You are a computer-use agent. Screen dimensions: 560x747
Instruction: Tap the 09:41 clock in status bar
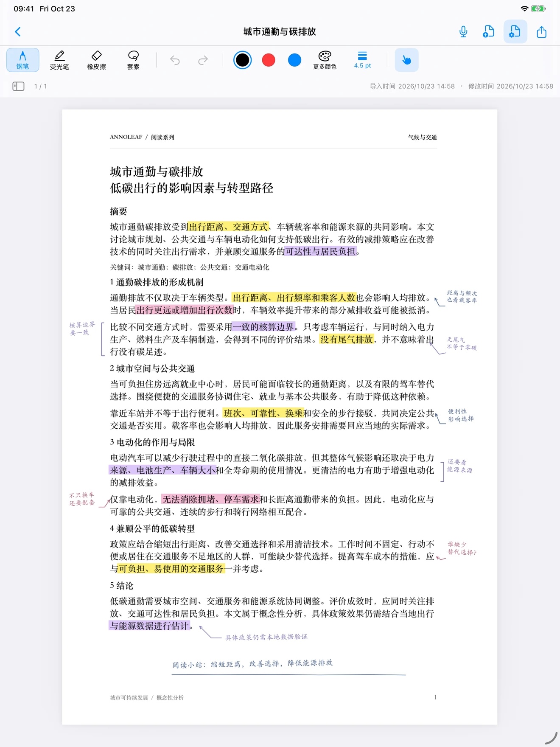[24, 8]
